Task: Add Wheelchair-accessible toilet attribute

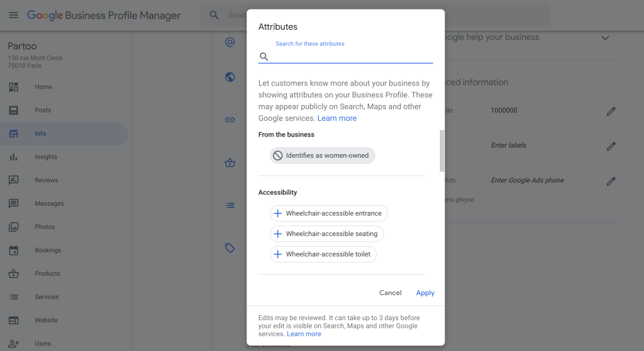Action: (x=323, y=254)
